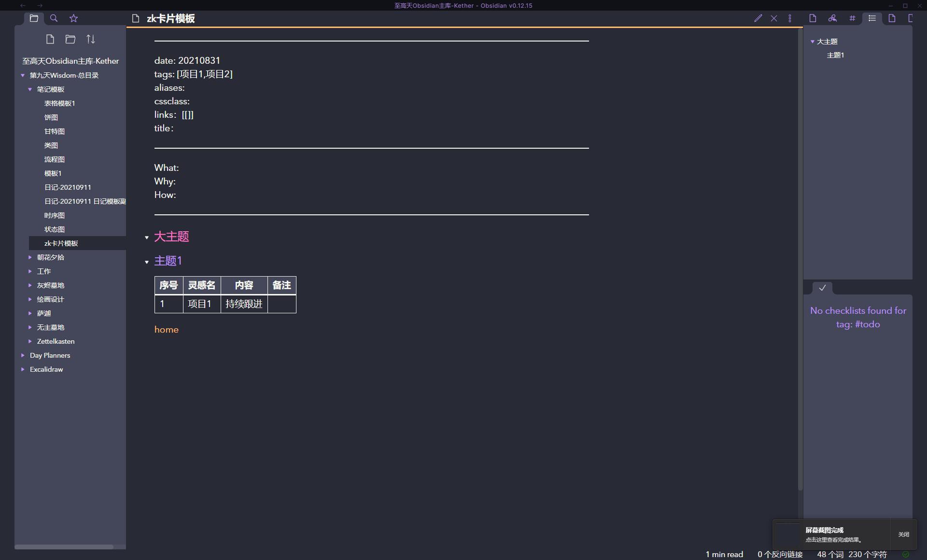The width and height of the screenshot is (927, 560).
Task: Switch to edit mode with pencil icon
Action: pyautogui.click(x=758, y=18)
